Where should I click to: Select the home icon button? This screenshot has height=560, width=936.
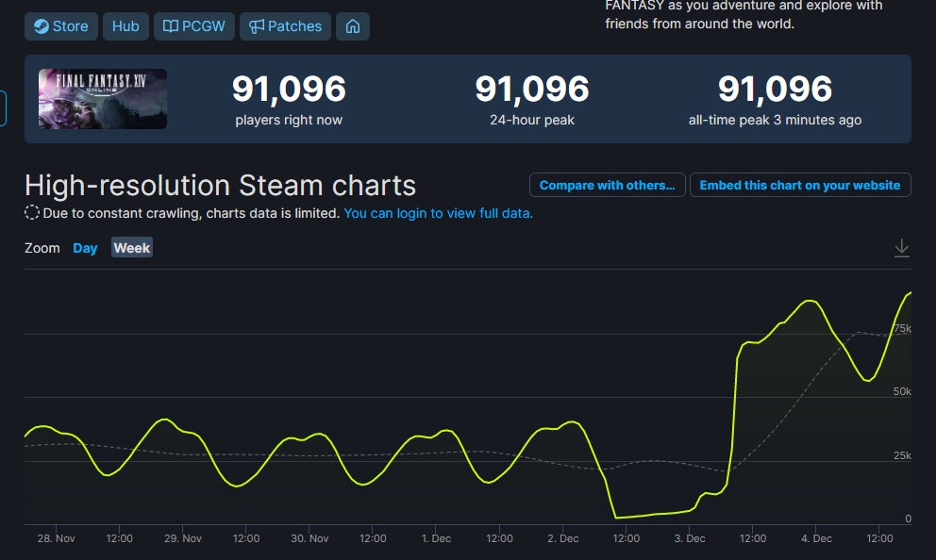click(353, 26)
